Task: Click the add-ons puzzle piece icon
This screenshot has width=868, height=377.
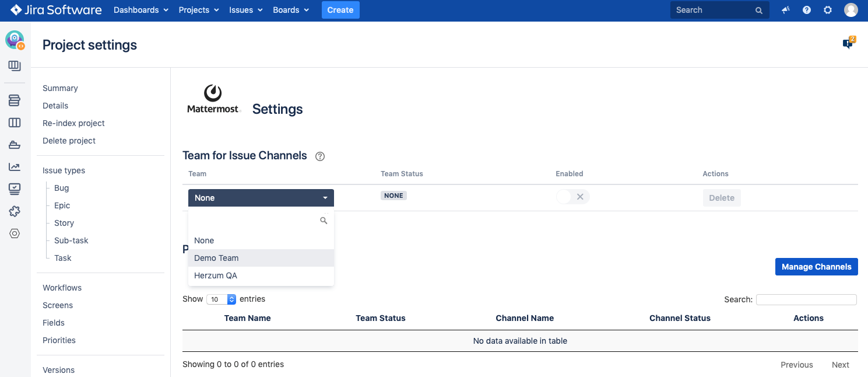Action: tap(15, 211)
